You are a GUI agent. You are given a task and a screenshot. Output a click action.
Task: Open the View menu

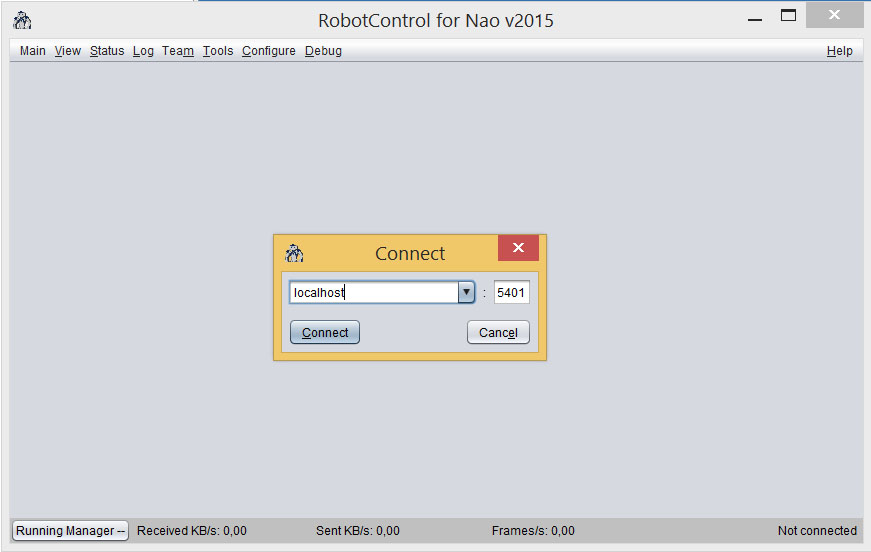[68, 51]
